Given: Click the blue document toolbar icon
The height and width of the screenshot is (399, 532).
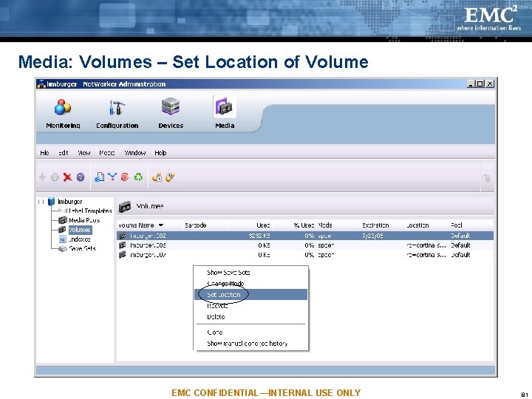Looking at the screenshot, I should point(99,177).
